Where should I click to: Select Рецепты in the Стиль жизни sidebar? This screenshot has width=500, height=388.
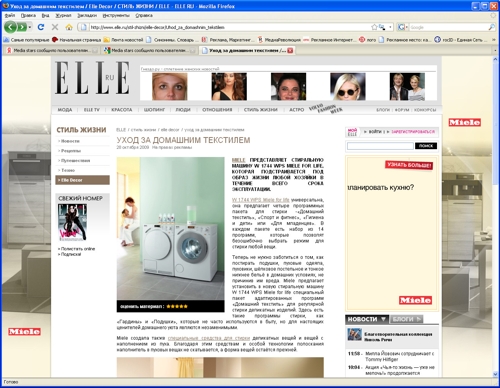tap(71, 151)
